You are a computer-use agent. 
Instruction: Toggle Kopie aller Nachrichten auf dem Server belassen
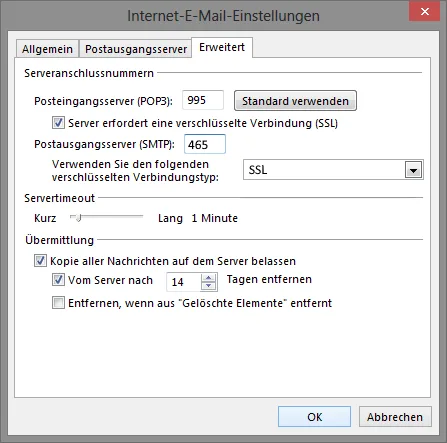click(40, 261)
